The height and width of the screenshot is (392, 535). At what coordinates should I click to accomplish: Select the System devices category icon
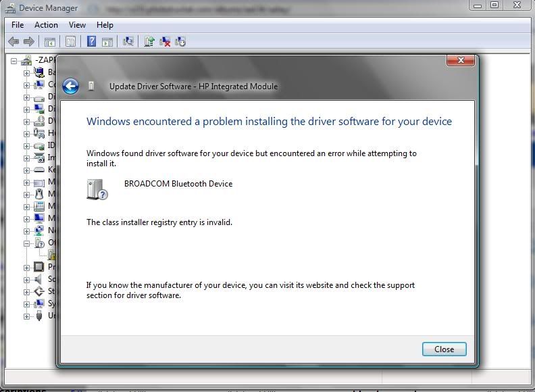point(39,303)
